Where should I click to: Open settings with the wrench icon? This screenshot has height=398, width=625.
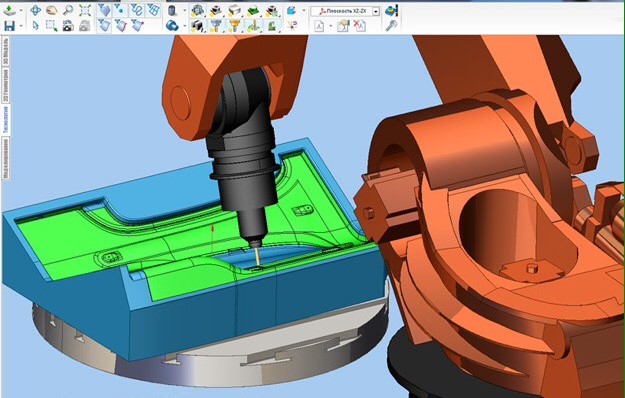(x=391, y=26)
